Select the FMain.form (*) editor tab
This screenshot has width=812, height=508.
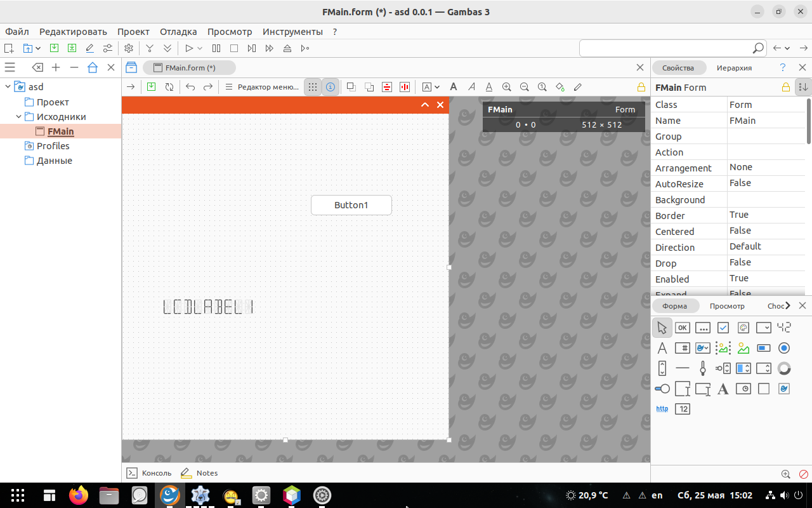coord(190,68)
